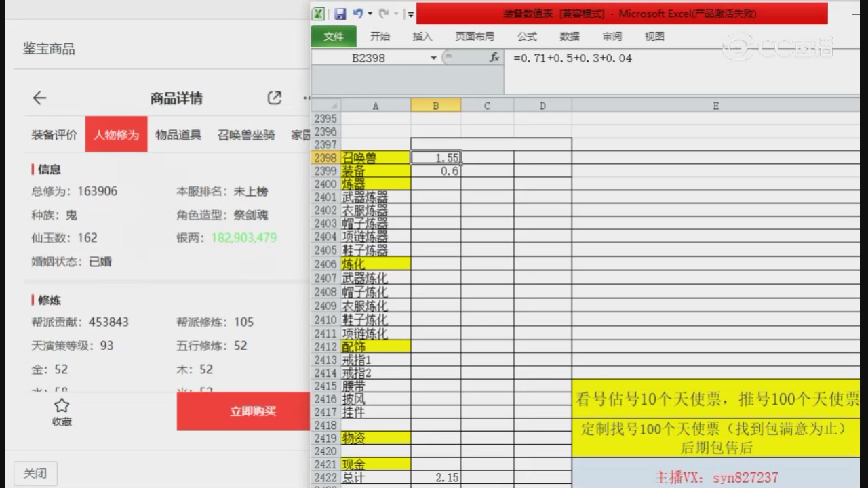Screen dimensions: 868x488
Task: Click the 银两 value 182,903,479
Action: (244, 238)
